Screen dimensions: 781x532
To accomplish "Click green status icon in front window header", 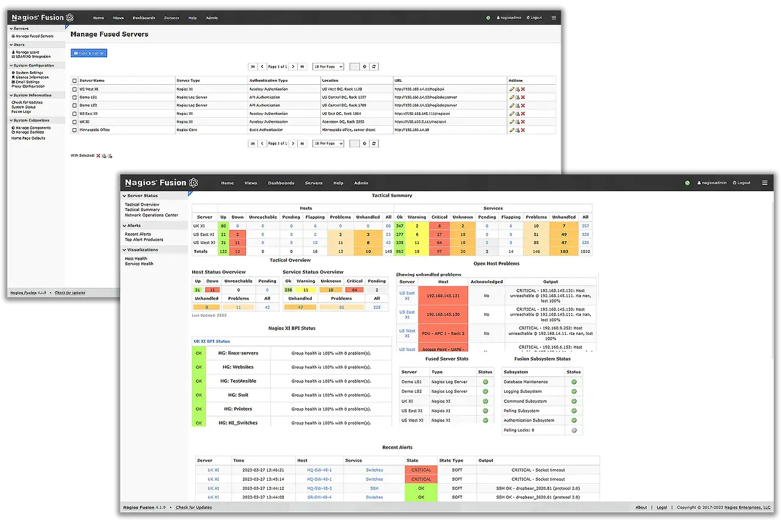I will click(687, 183).
